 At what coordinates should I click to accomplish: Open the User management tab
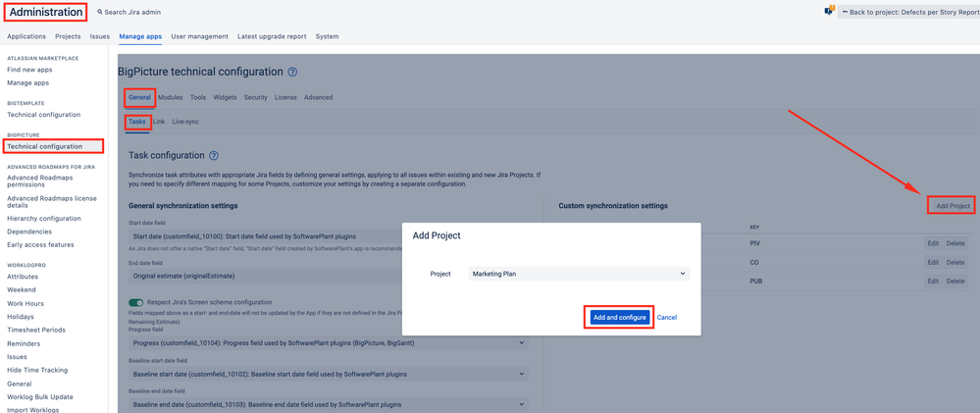[x=199, y=36]
